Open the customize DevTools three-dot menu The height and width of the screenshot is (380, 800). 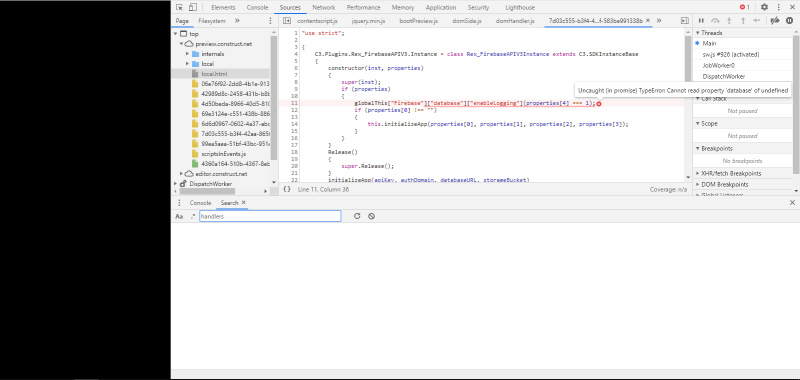tap(779, 7)
